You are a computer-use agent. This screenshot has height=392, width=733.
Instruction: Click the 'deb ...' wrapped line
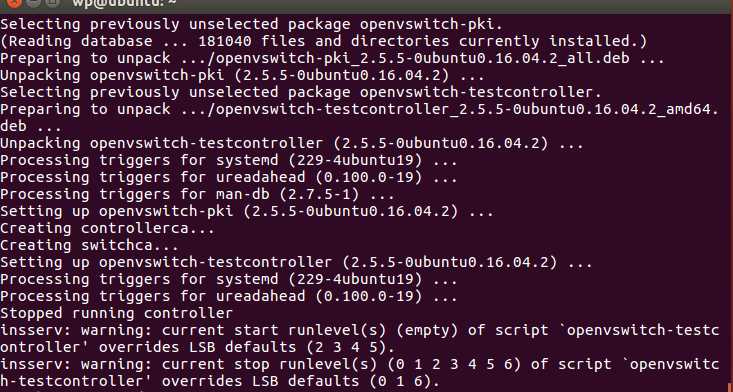pos(26,126)
